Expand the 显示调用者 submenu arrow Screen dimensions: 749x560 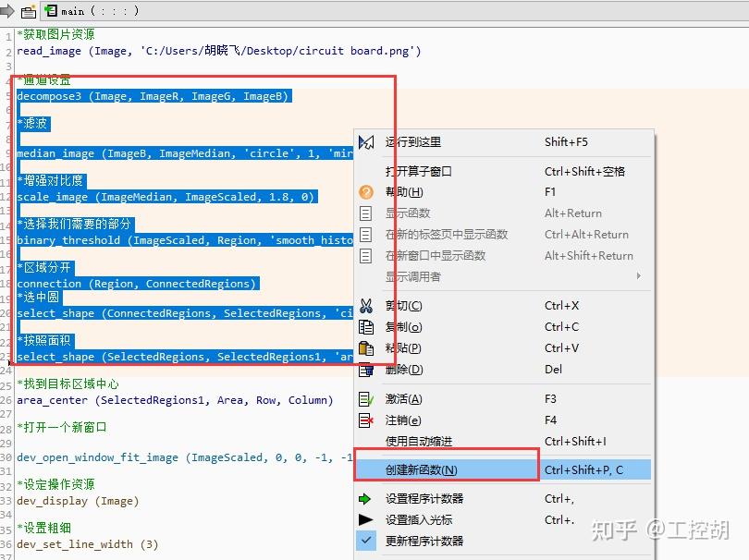(638, 276)
